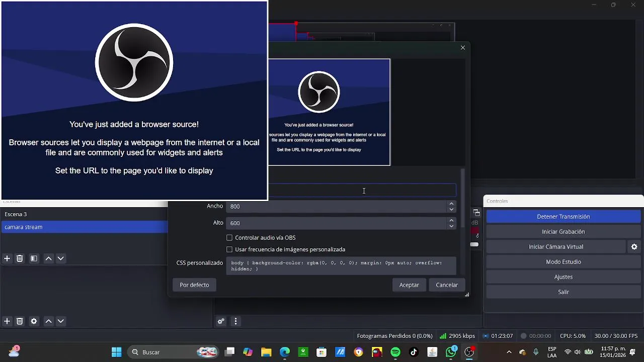The width and height of the screenshot is (644, 362).
Task: Click the undock panel icon beside Controles
Action: tap(476, 213)
